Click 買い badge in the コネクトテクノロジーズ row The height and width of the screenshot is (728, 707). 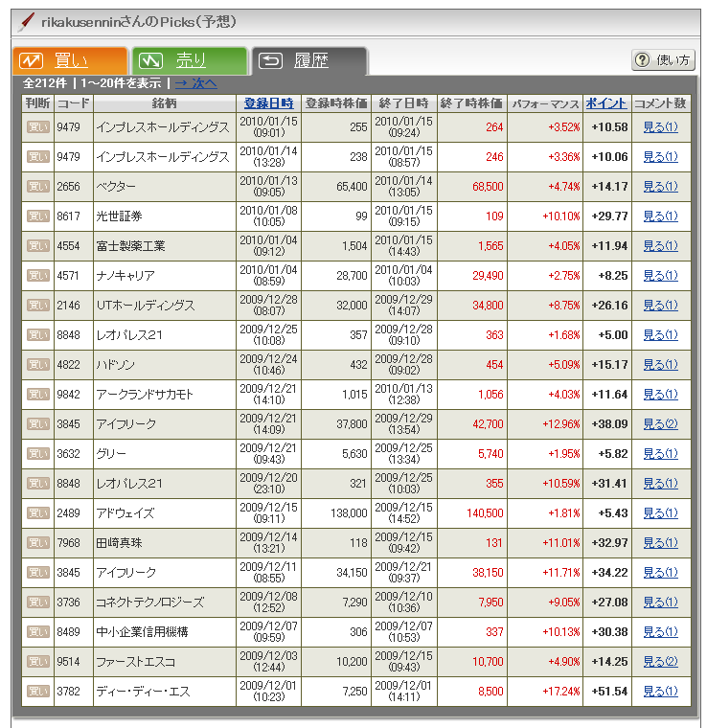coord(38,603)
